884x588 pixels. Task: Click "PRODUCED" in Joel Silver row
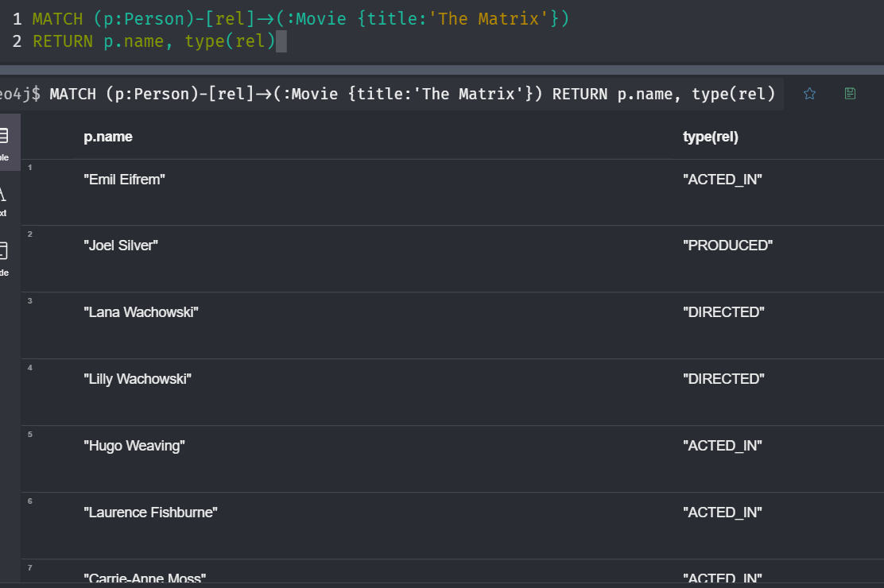pyautogui.click(x=728, y=246)
